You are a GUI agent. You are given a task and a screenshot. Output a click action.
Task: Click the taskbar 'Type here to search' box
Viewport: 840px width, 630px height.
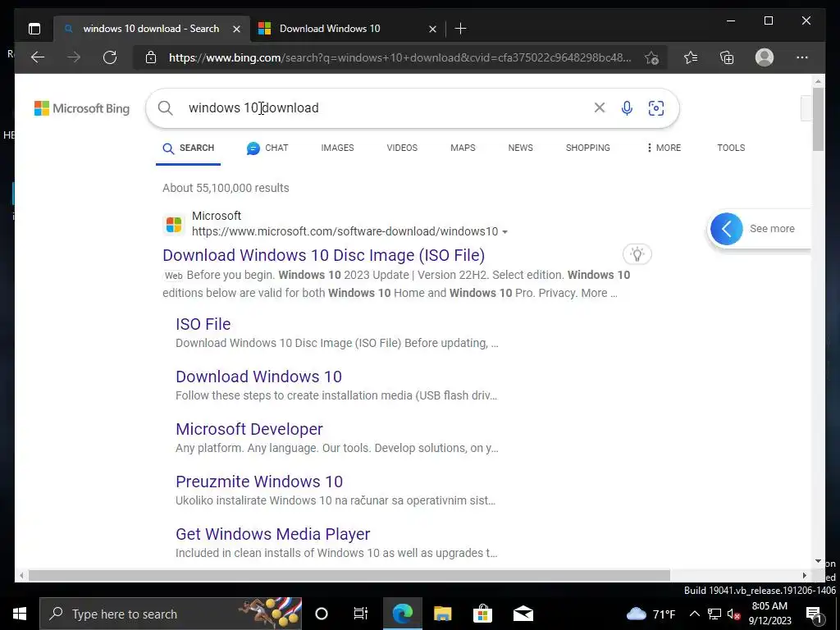click(171, 614)
